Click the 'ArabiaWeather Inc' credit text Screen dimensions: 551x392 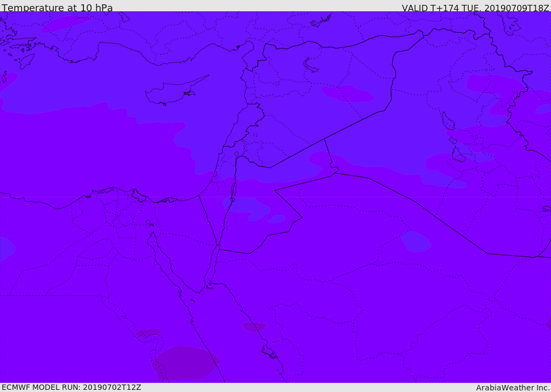[x=512, y=388]
